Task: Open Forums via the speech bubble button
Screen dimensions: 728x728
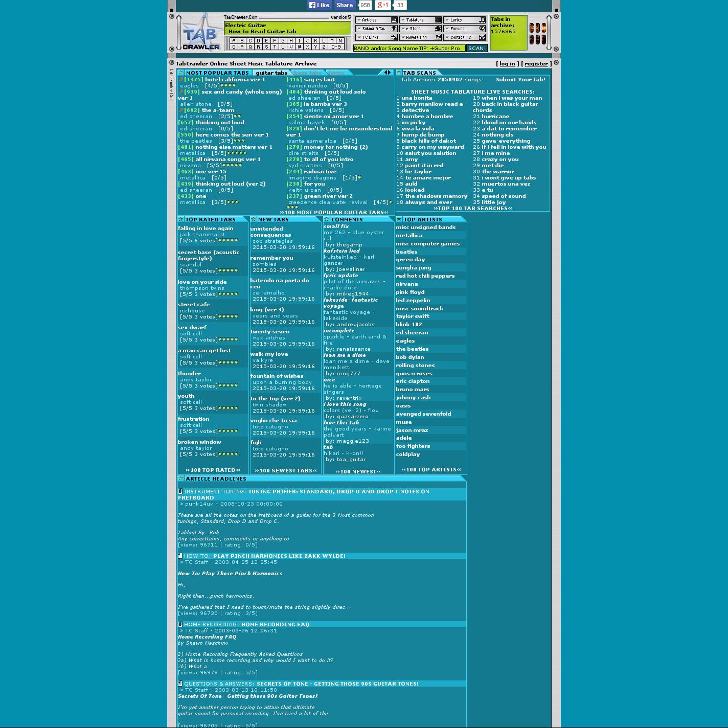Action: tap(482, 29)
